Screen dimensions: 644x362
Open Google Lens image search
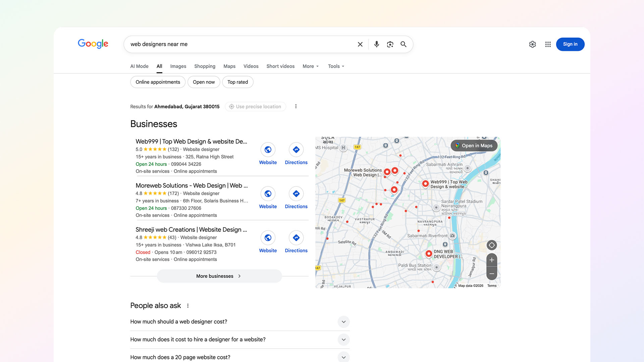click(390, 44)
